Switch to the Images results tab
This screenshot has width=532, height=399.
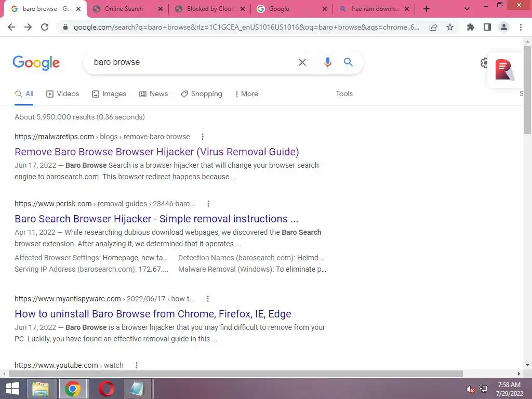[109, 94]
